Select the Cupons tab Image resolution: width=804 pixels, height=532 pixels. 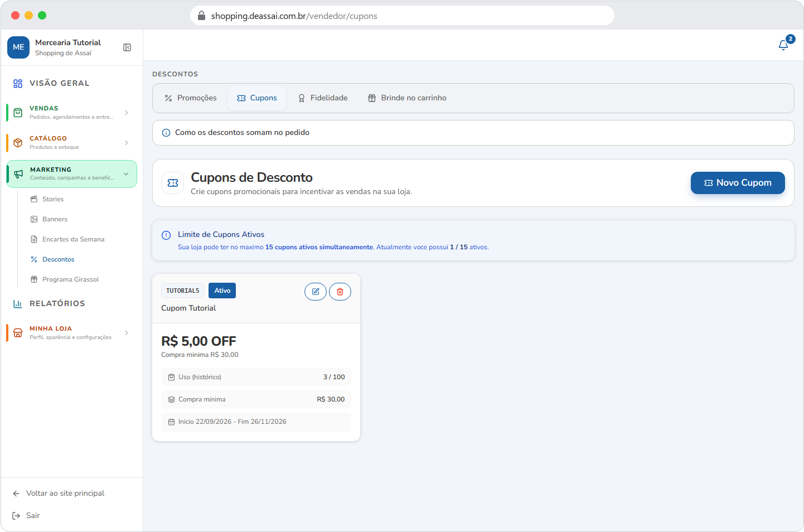coord(257,98)
